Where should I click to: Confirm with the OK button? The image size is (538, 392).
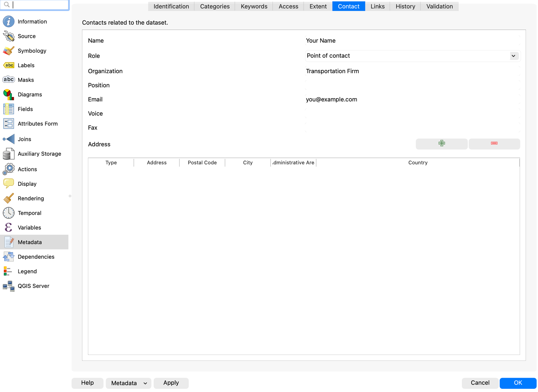(518, 383)
